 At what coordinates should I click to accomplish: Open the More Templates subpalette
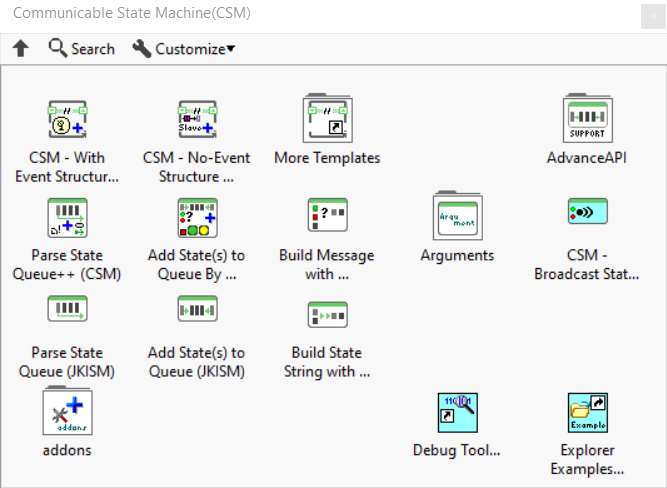327,119
